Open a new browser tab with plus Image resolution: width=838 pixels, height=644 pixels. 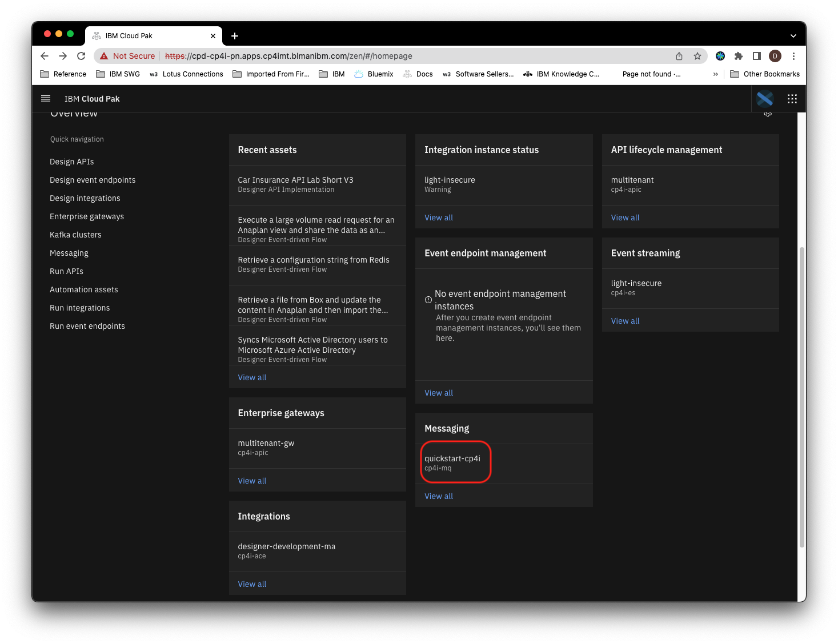coord(234,36)
